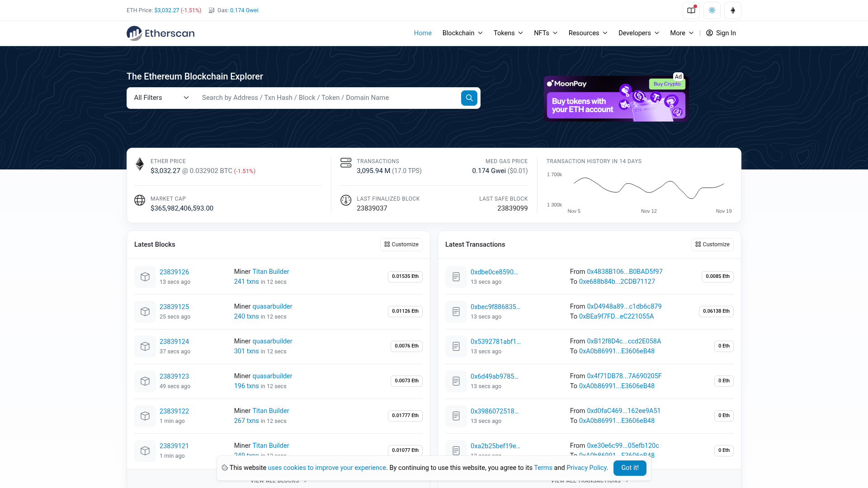Click the search magnifier button
The height and width of the screenshot is (488, 868).
point(469,98)
